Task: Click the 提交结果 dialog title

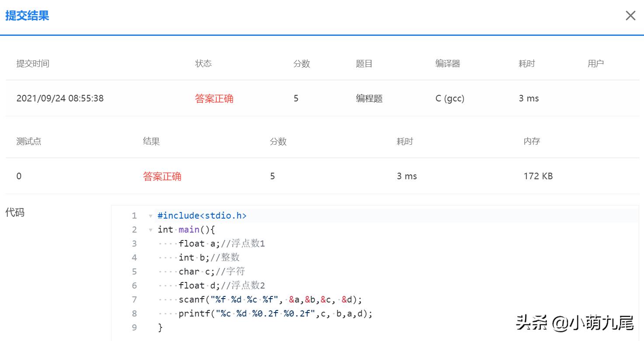Action: pyautogui.click(x=27, y=16)
